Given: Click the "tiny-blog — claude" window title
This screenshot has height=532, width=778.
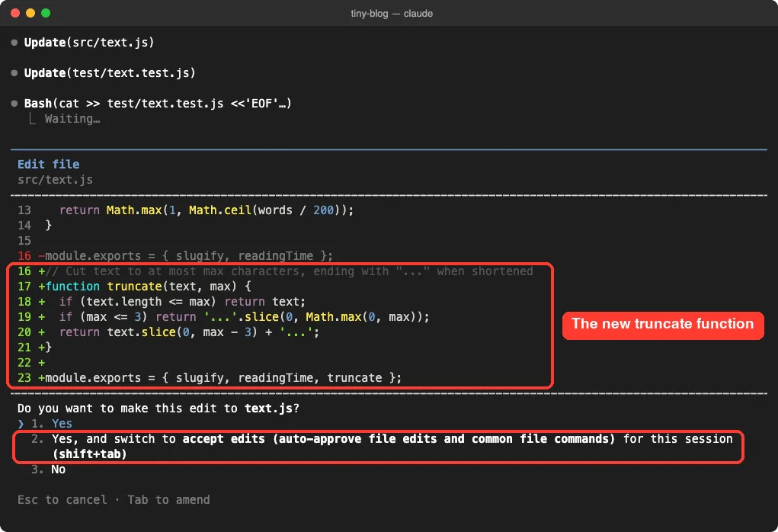Looking at the screenshot, I should [392, 14].
